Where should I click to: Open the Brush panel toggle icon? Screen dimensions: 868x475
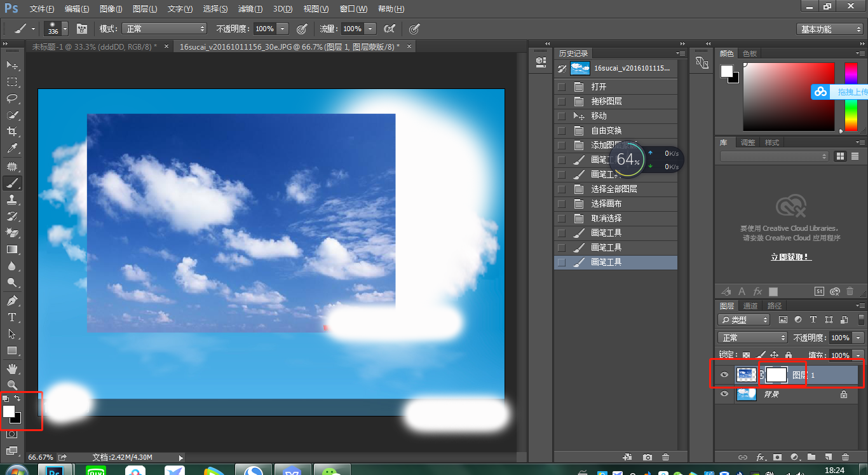click(x=81, y=29)
